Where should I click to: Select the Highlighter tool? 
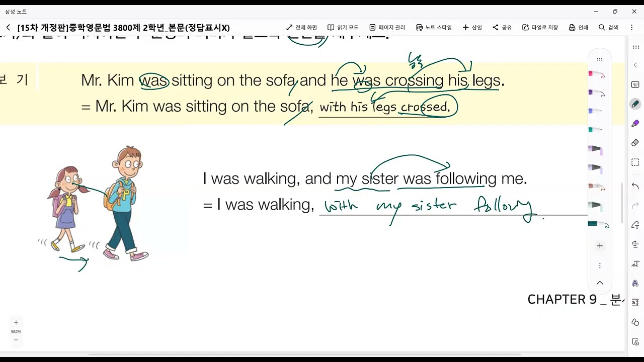[635, 123]
